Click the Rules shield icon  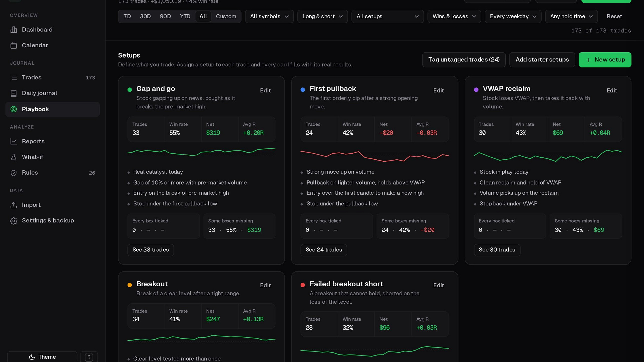[x=14, y=173]
